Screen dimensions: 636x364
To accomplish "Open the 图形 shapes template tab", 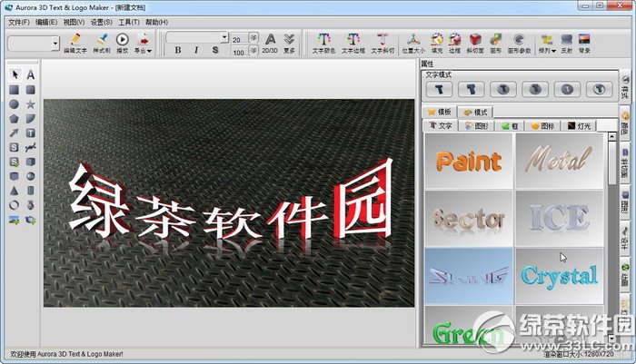I will (x=477, y=126).
